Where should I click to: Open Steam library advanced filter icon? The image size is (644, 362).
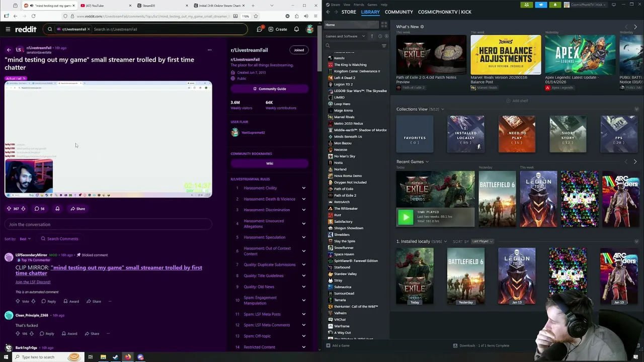pos(384,46)
